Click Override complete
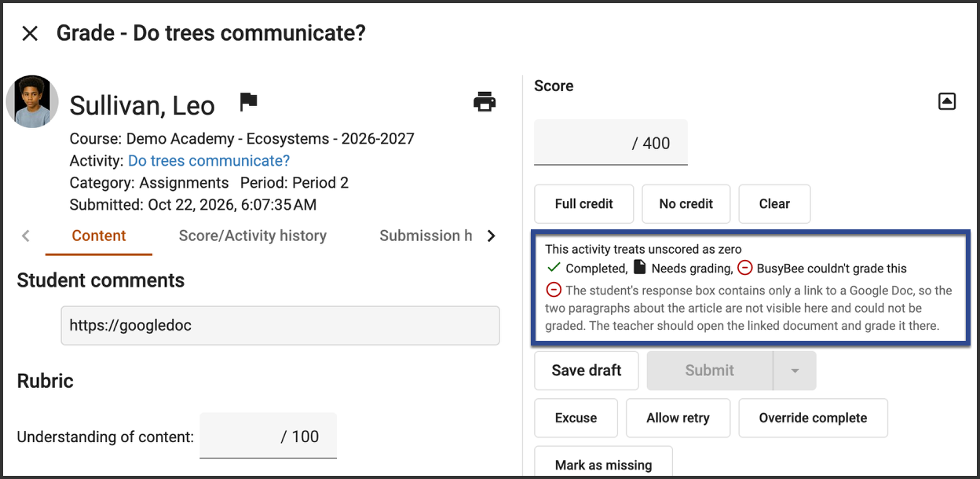The height and width of the screenshot is (479, 980). pos(814,418)
